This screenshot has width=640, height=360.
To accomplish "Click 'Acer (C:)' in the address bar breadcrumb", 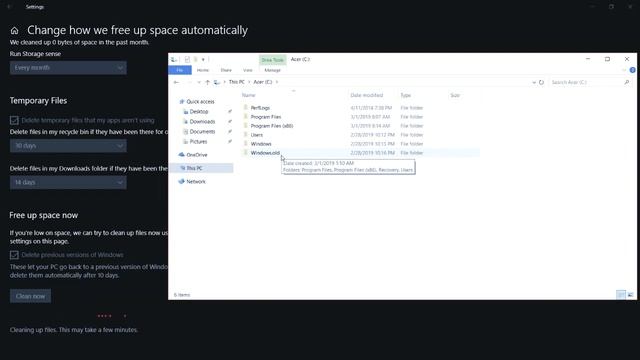I will [262, 82].
